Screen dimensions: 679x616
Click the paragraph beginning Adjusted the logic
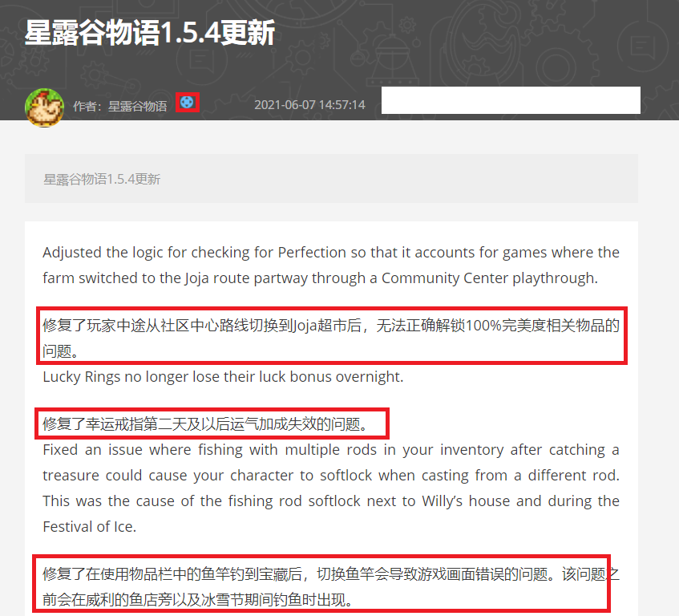(331, 265)
